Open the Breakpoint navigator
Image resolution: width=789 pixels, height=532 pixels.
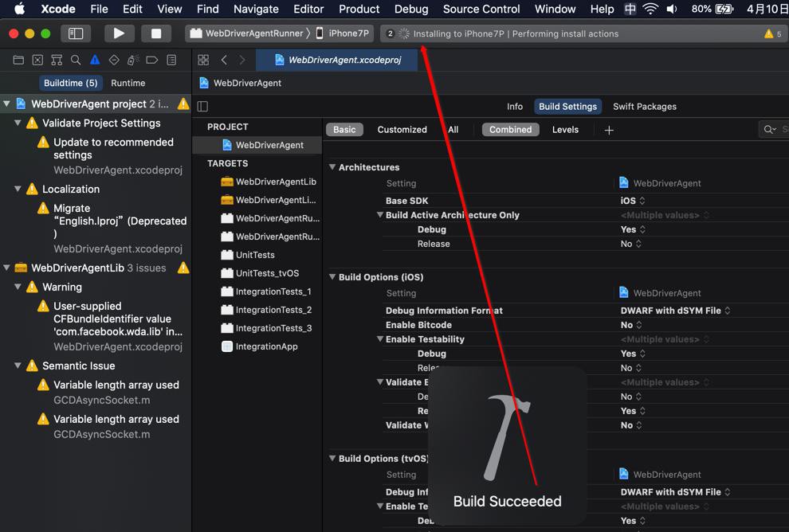(152, 61)
